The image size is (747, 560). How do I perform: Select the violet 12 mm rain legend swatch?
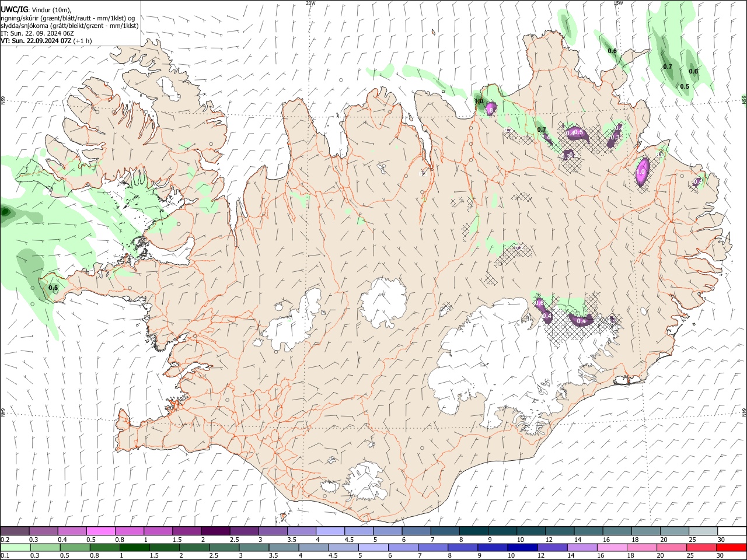tap(552, 547)
